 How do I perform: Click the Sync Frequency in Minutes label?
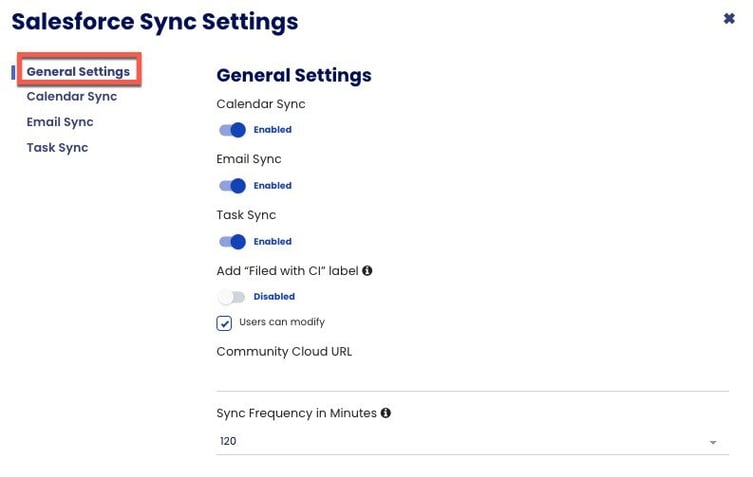click(296, 413)
